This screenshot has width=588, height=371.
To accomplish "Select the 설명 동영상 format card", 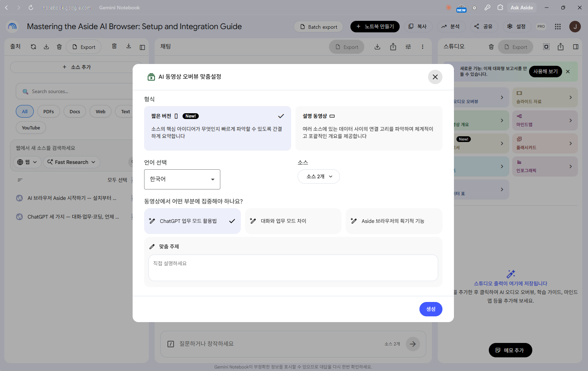I will (x=369, y=128).
